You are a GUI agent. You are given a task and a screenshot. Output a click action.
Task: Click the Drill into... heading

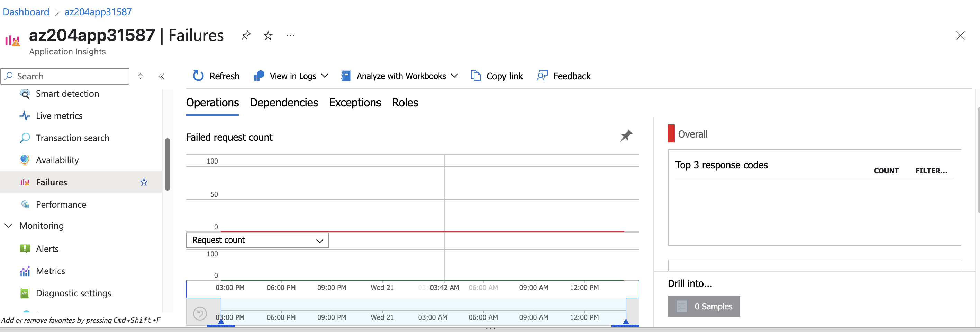[x=690, y=283]
